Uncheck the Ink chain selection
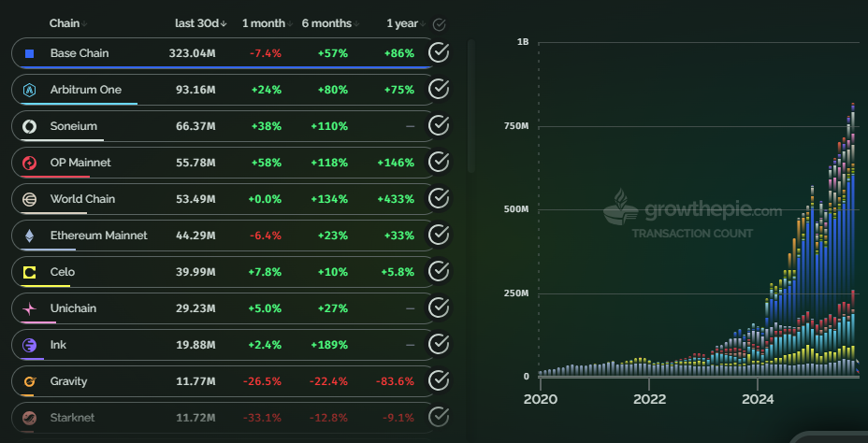 click(x=439, y=345)
